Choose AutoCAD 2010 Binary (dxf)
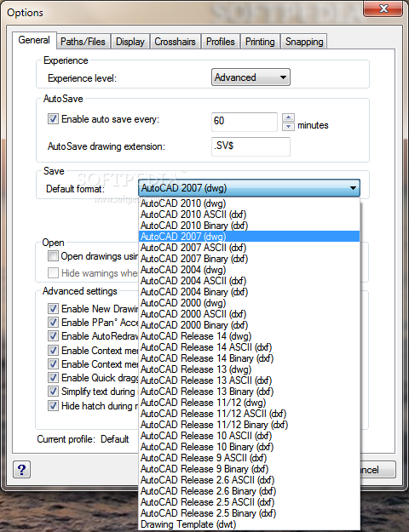 250,226
